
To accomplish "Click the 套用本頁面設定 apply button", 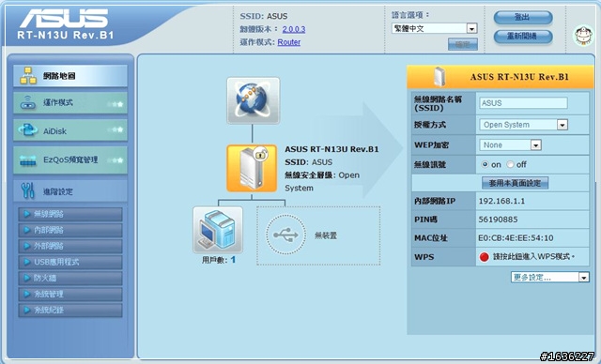I will [515, 183].
